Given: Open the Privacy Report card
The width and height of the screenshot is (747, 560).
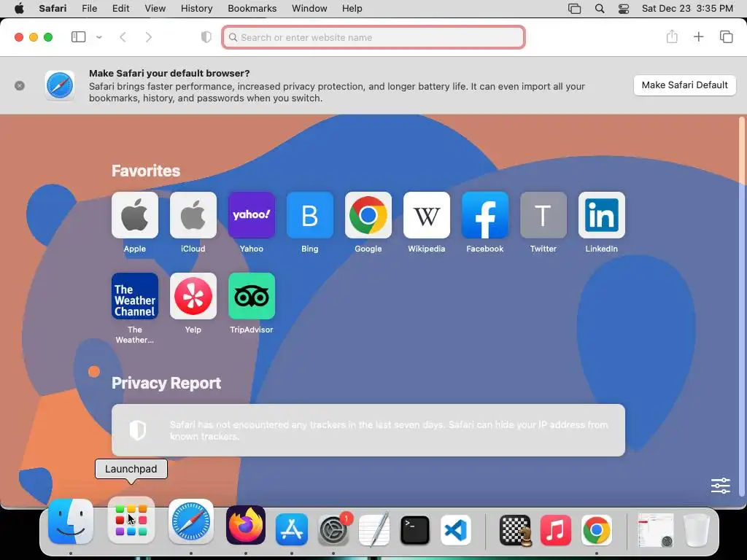Looking at the screenshot, I should (x=368, y=430).
